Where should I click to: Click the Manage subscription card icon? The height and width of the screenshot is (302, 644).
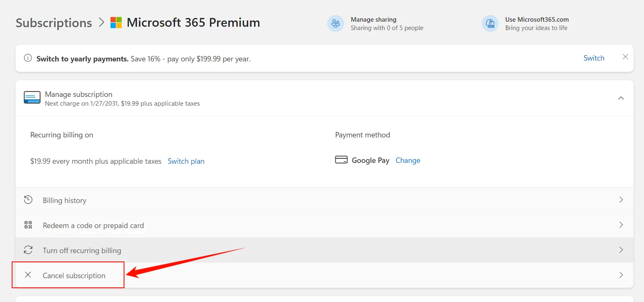tap(32, 98)
